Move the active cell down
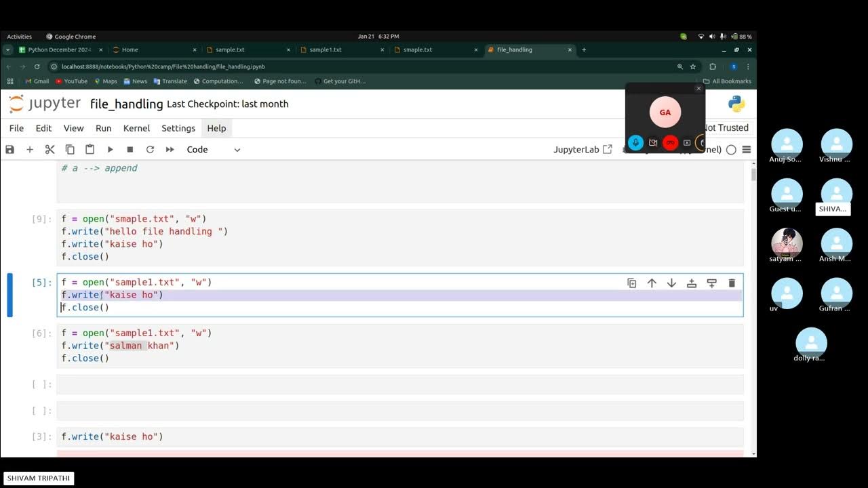This screenshot has width=868, height=488. 671,283
